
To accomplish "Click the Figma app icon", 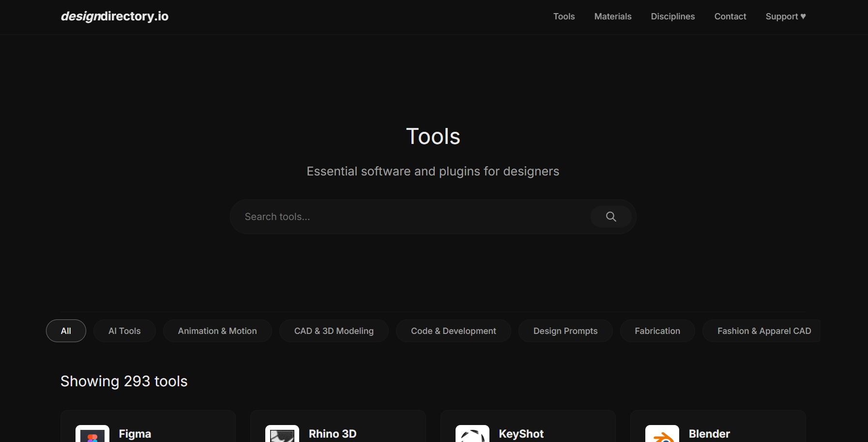I will 92,434.
